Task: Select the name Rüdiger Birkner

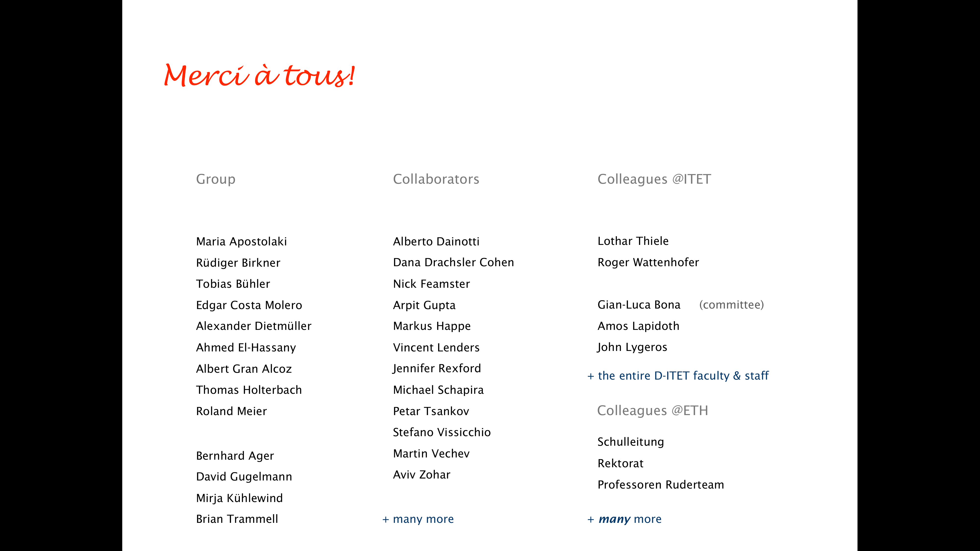Action: [x=238, y=263]
